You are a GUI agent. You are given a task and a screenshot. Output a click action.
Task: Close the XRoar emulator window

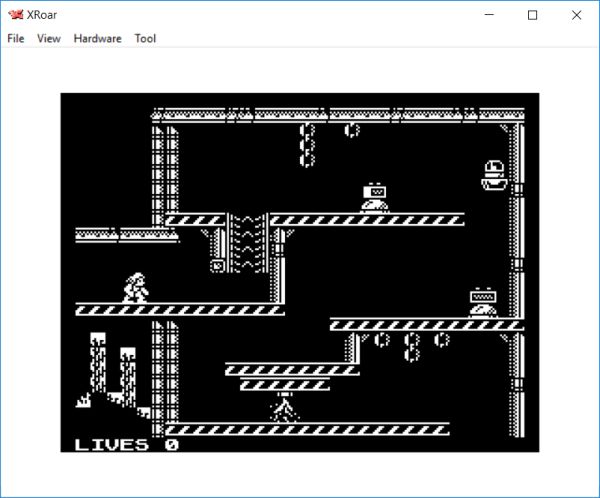click(x=577, y=15)
